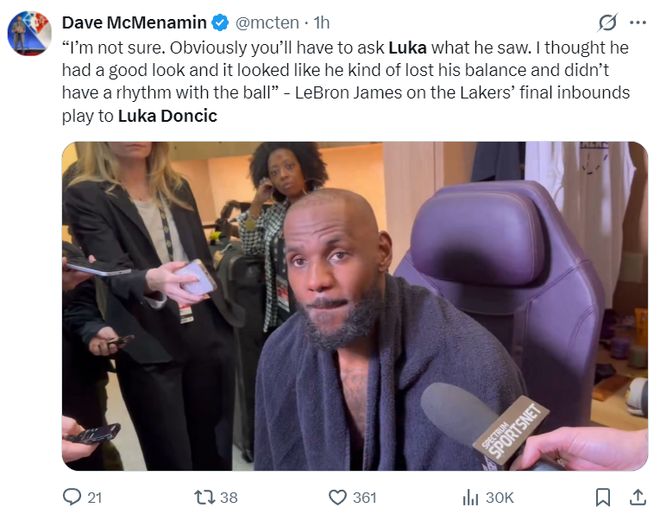Like the tweet with the heart icon
This screenshot has height=514, width=660.
tap(337, 497)
